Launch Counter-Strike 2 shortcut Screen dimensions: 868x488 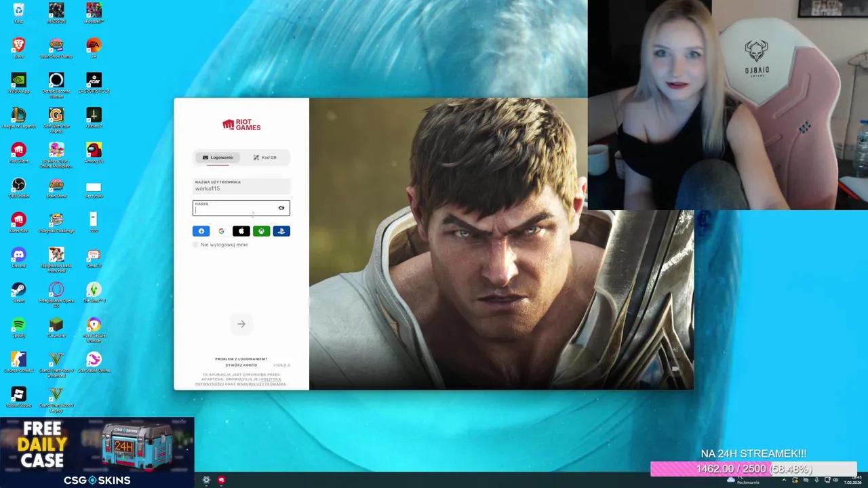18,363
